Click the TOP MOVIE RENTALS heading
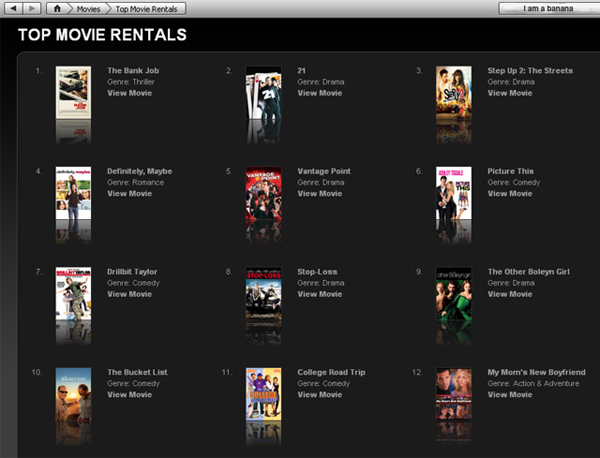 point(102,35)
